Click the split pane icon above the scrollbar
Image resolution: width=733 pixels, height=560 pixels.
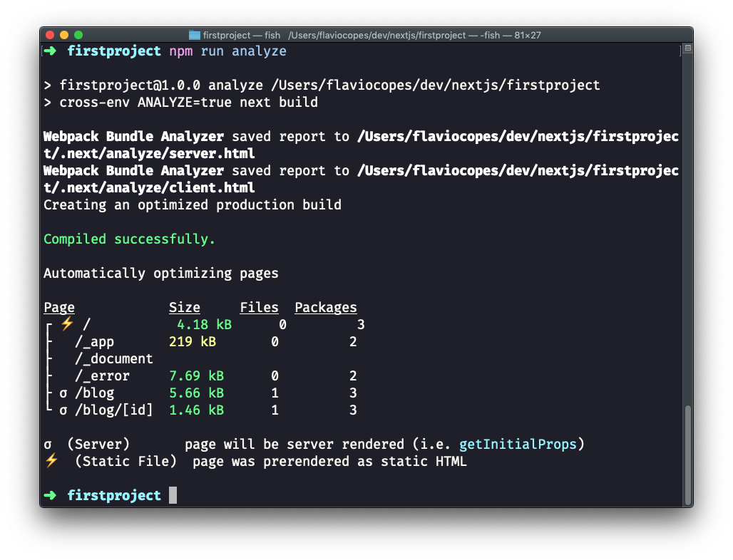pos(687,49)
